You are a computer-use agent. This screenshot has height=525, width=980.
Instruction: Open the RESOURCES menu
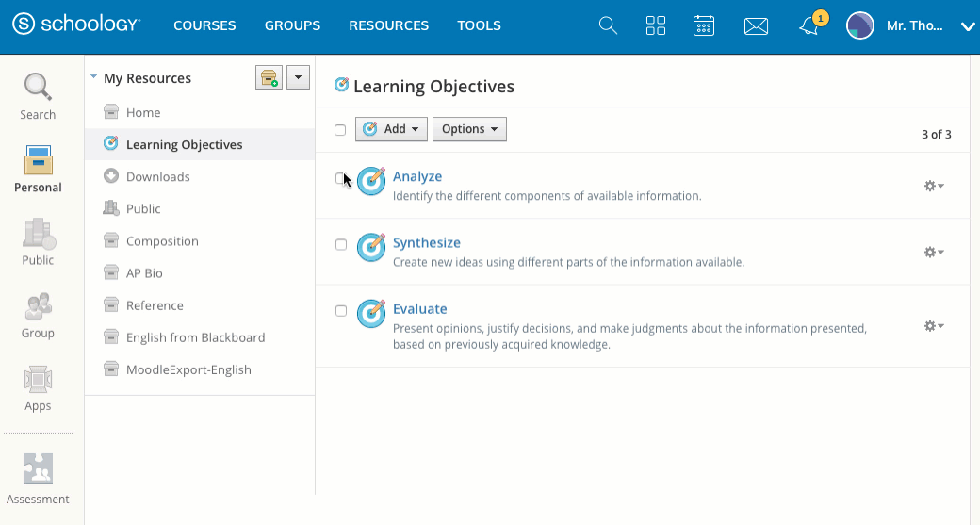388,25
